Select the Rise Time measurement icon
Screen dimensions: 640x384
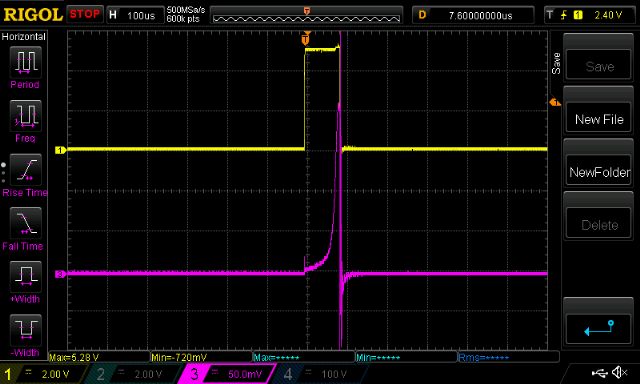tap(25, 170)
